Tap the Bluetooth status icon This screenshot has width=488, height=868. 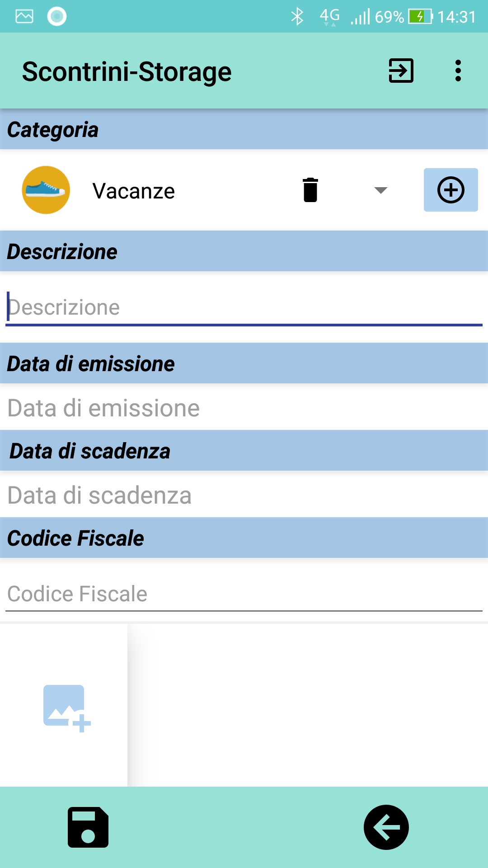[x=297, y=17]
